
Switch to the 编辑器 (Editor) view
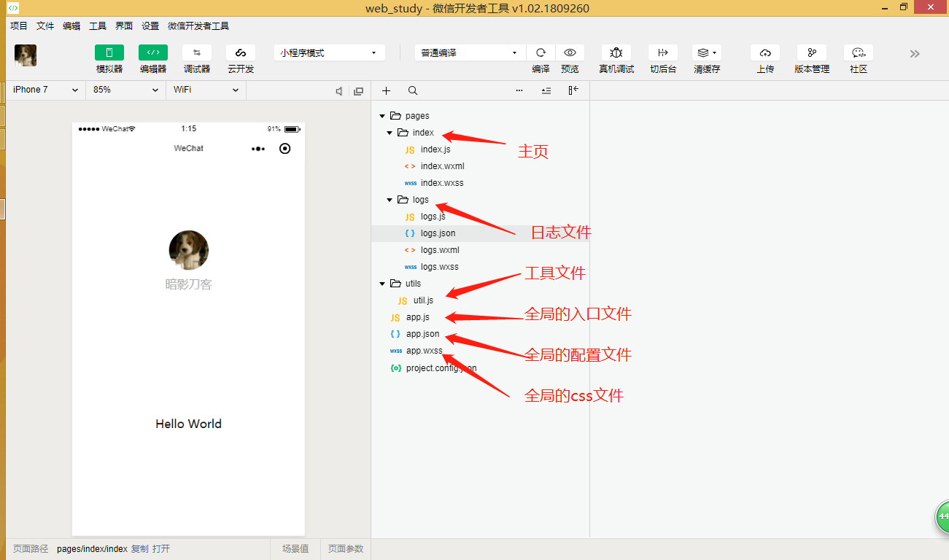coord(152,58)
